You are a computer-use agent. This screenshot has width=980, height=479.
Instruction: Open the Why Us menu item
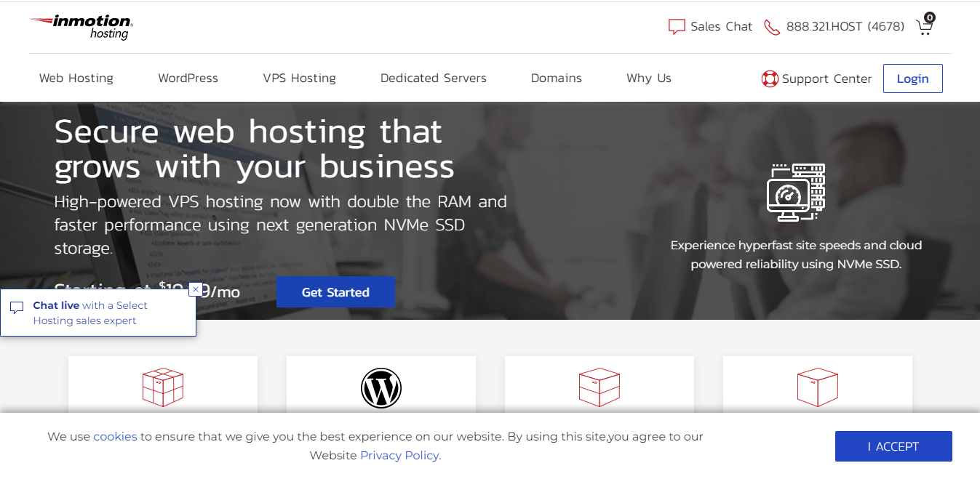(648, 78)
